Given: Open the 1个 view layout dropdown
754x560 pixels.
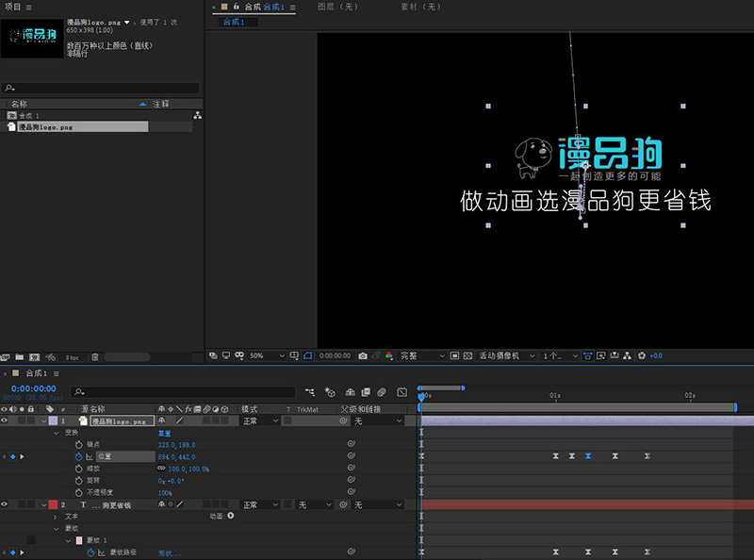Looking at the screenshot, I should (560, 356).
